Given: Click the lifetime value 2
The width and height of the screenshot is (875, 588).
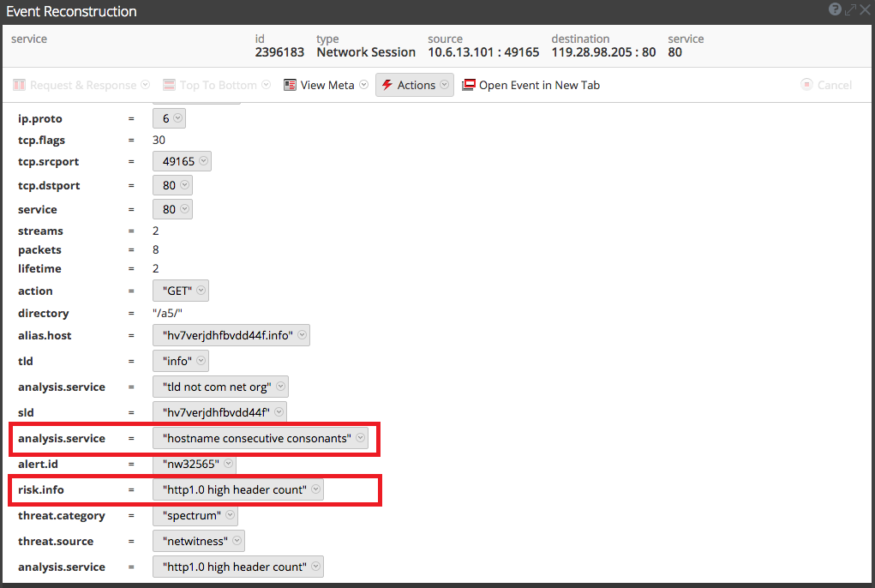Looking at the screenshot, I should click(156, 268).
